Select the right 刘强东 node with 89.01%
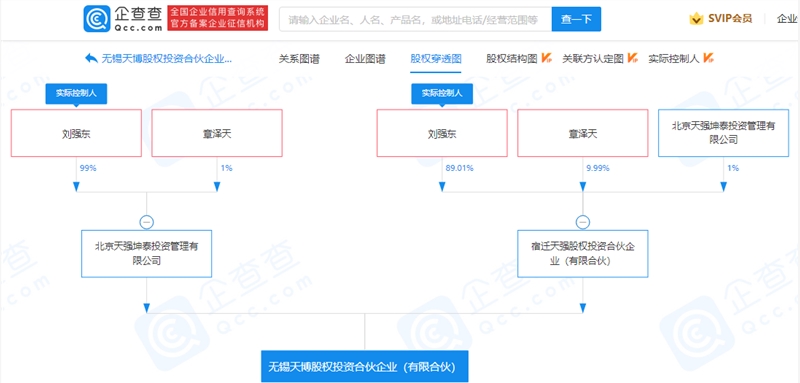800x383 pixels. (442, 133)
